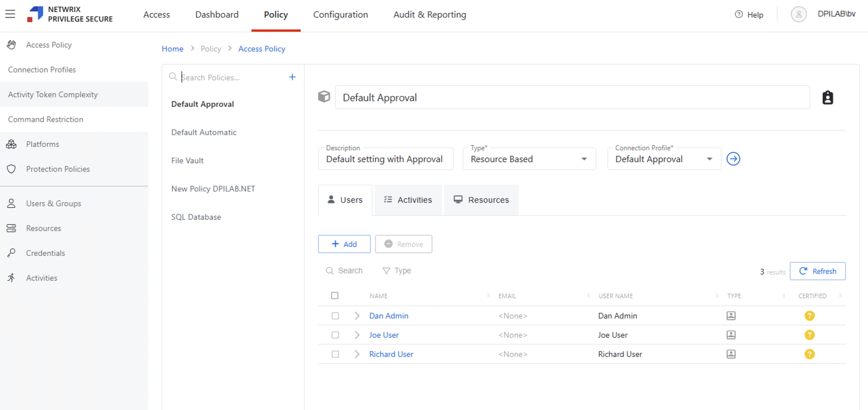Click the Platforms sidebar icon
Screen dimensions: 868x410
tap(11, 144)
